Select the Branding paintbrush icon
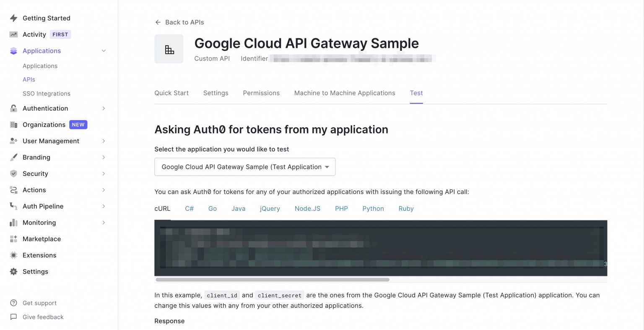 (x=13, y=157)
